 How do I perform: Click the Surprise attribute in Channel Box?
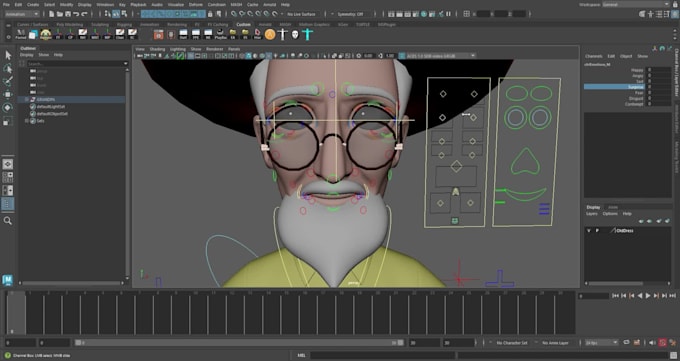[614, 87]
